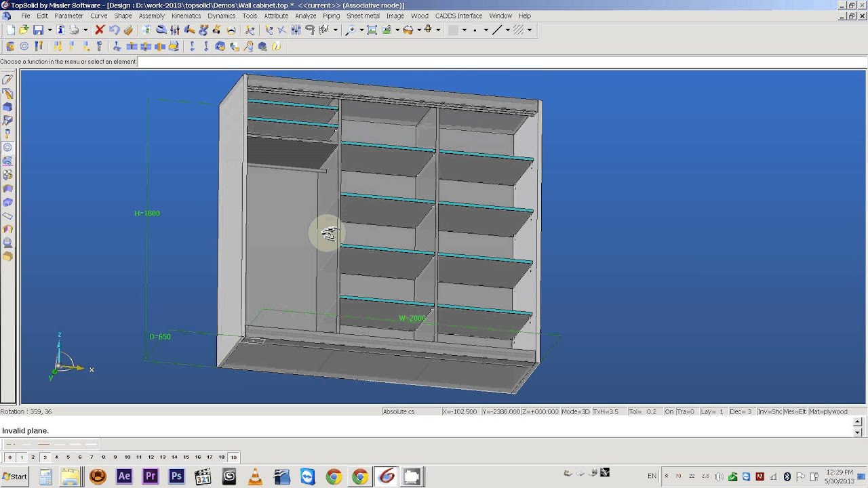The height and width of the screenshot is (488, 868).
Task: Click the document information icon
Action: pos(60,30)
